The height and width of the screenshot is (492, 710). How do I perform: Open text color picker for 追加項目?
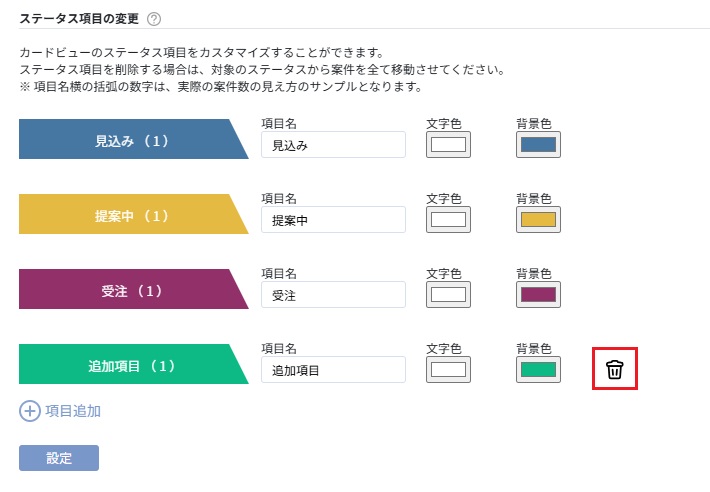point(448,370)
